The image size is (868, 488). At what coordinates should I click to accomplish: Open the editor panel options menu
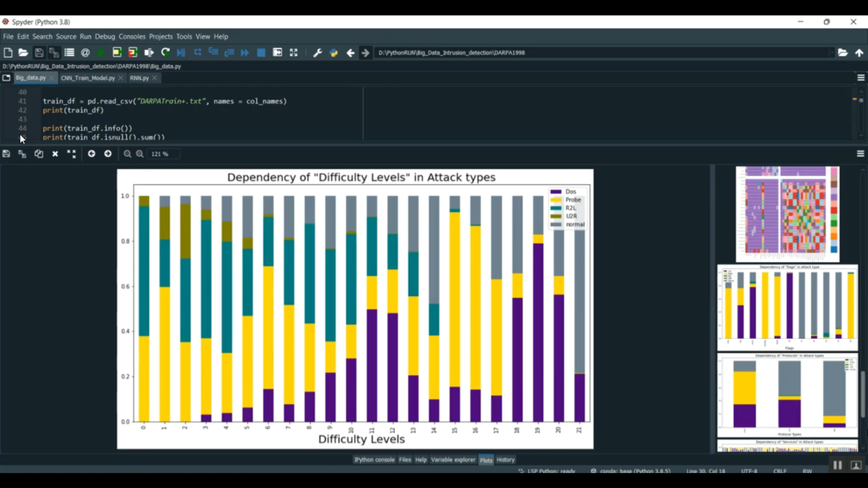pyautogui.click(x=860, y=77)
